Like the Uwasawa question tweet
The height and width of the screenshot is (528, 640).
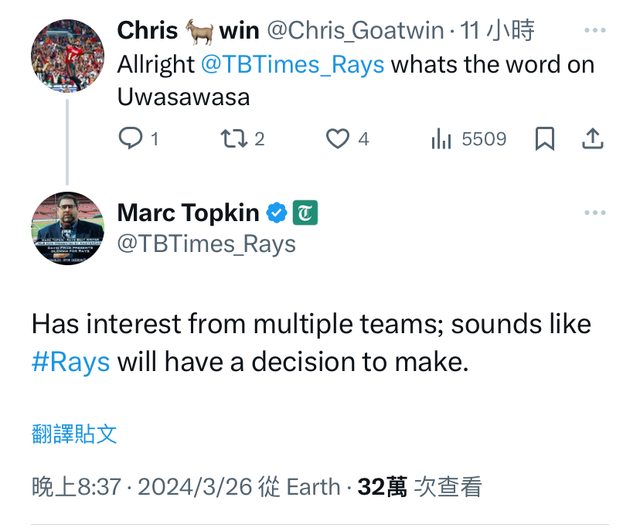point(338,140)
